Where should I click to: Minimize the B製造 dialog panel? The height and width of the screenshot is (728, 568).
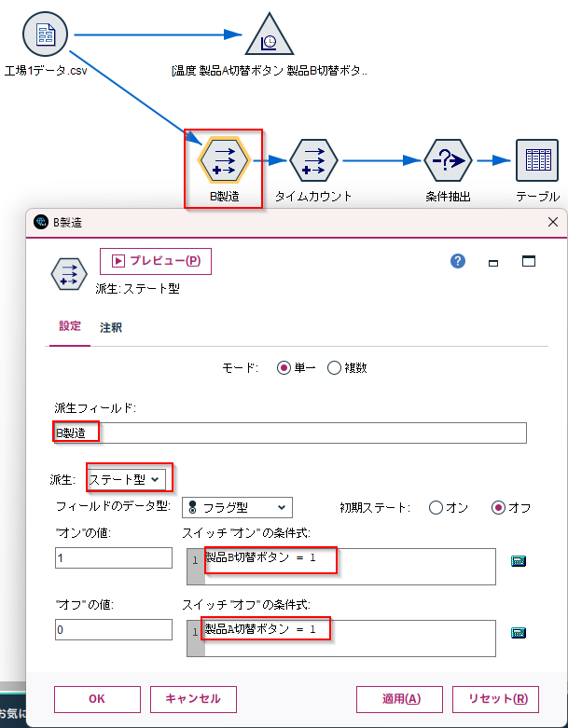(x=493, y=263)
